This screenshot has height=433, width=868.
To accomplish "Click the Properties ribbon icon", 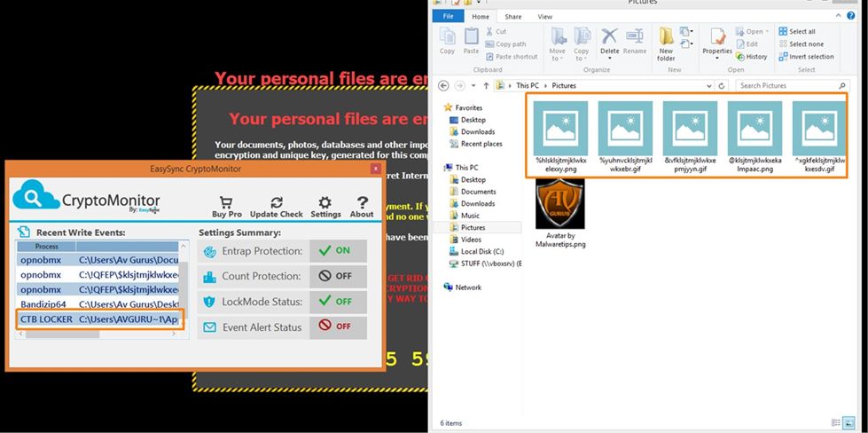I will click(717, 42).
